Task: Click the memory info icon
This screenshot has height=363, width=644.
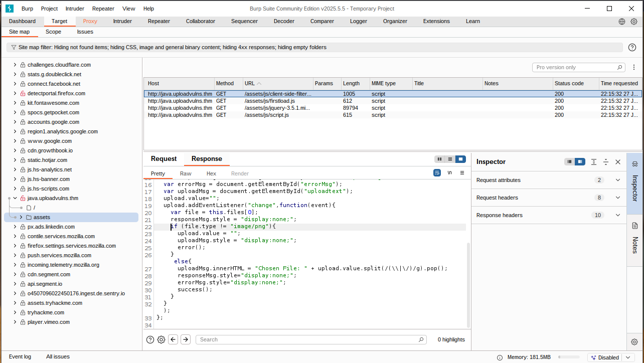Action: click(500, 357)
